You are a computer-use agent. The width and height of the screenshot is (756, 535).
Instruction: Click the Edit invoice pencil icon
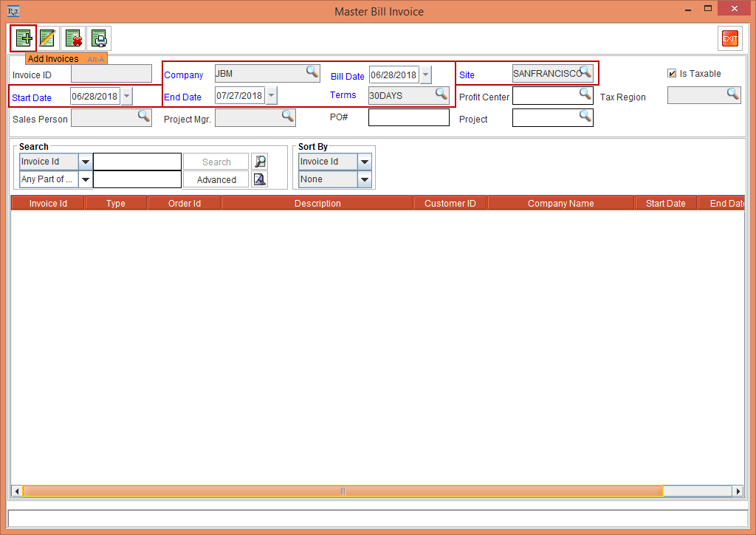click(x=48, y=38)
